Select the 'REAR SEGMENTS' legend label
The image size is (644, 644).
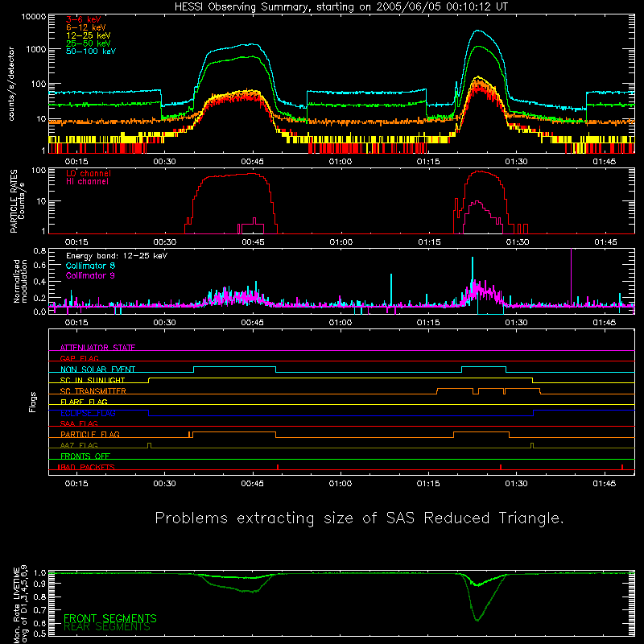click(107, 627)
